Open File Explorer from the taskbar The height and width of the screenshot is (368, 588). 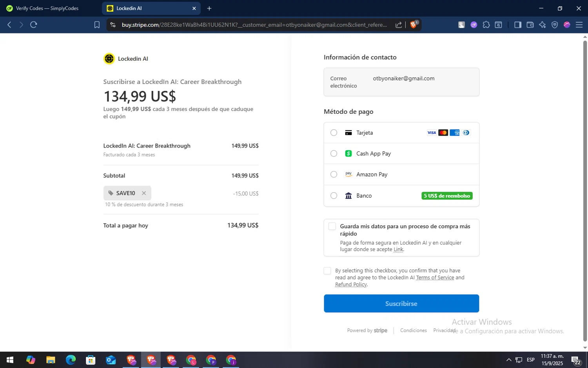[51, 360]
